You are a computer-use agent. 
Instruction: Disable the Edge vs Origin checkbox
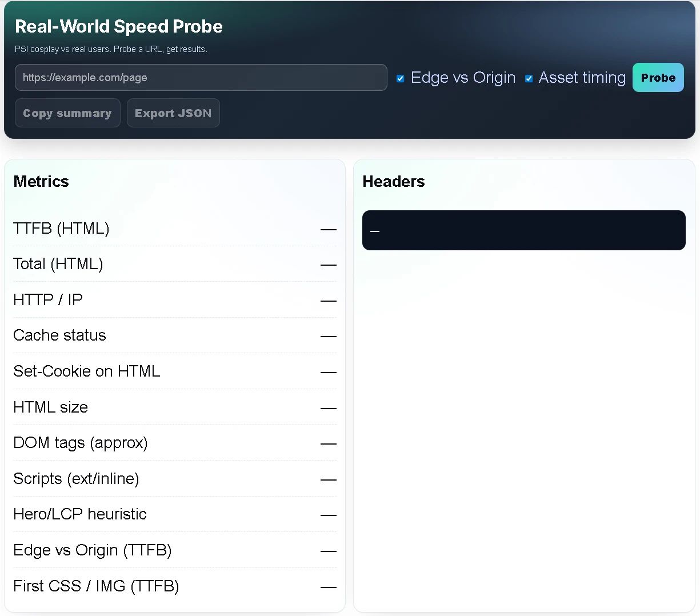[x=400, y=78]
